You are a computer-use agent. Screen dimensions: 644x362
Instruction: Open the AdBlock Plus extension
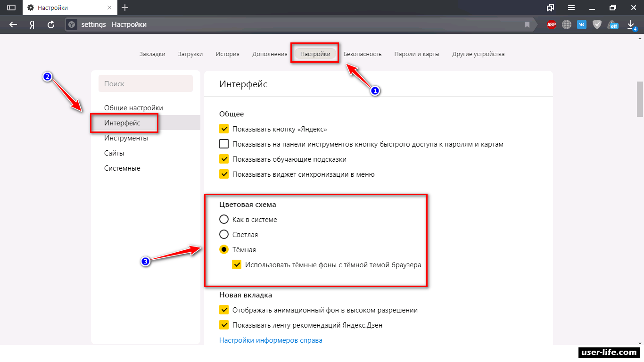(x=551, y=25)
